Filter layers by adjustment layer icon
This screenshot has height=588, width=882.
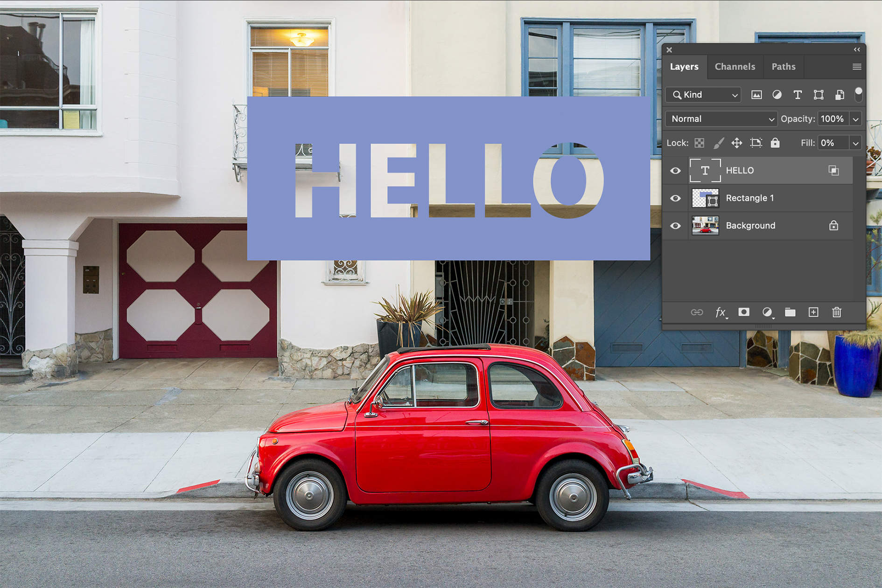(x=777, y=95)
